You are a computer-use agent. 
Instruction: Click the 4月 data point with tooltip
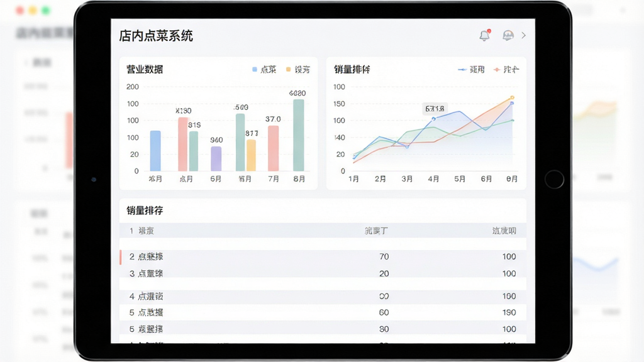pyautogui.click(x=434, y=119)
